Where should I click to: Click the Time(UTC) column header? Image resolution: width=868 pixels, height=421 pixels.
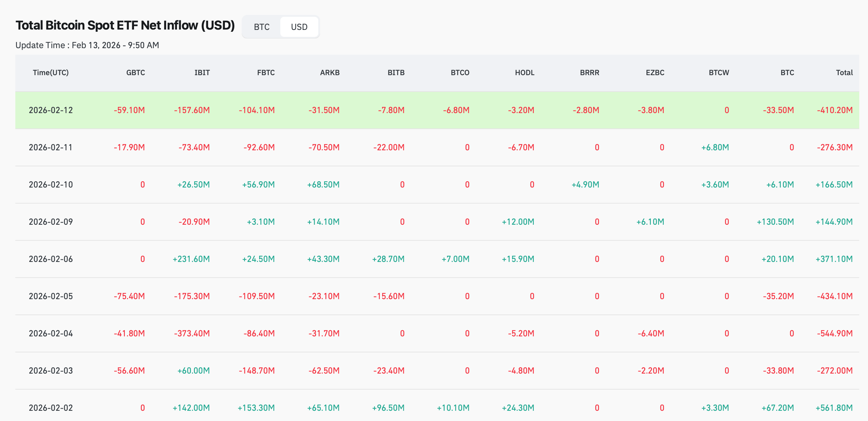click(x=51, y=73)
